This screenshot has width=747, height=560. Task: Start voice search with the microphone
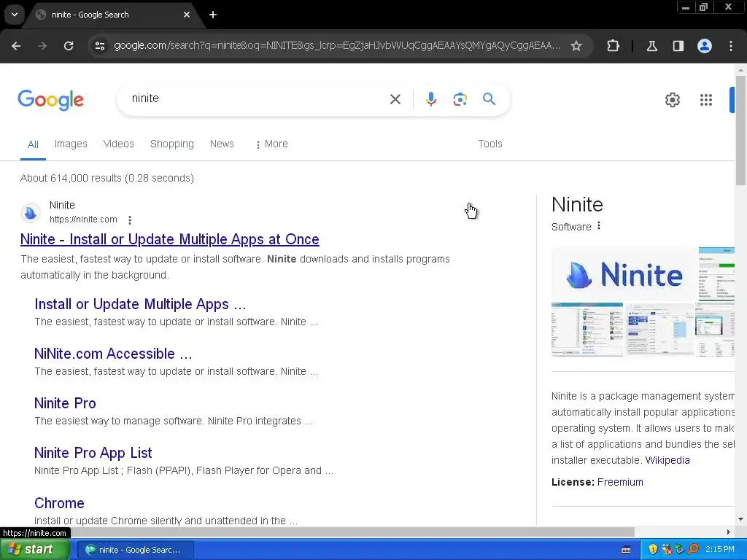click(430, 99)
